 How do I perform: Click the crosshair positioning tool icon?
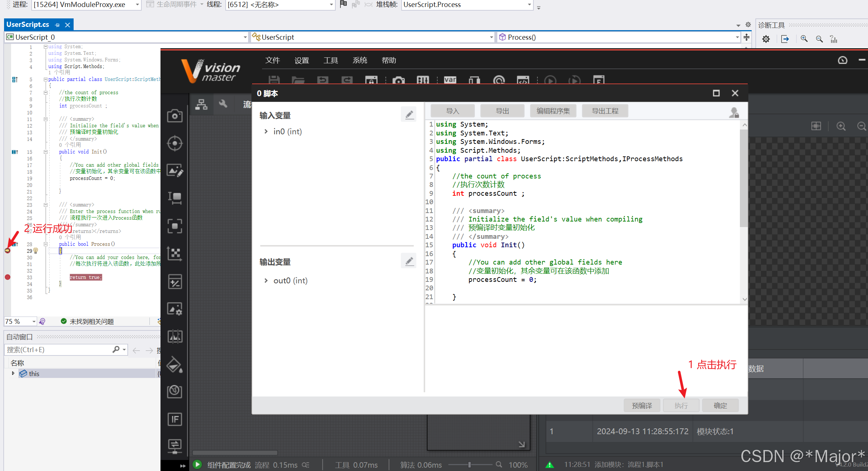point(174,143)
